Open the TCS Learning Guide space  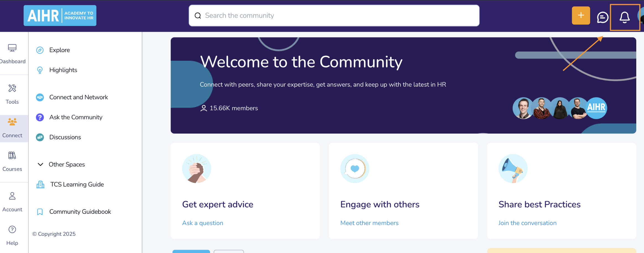77,184
